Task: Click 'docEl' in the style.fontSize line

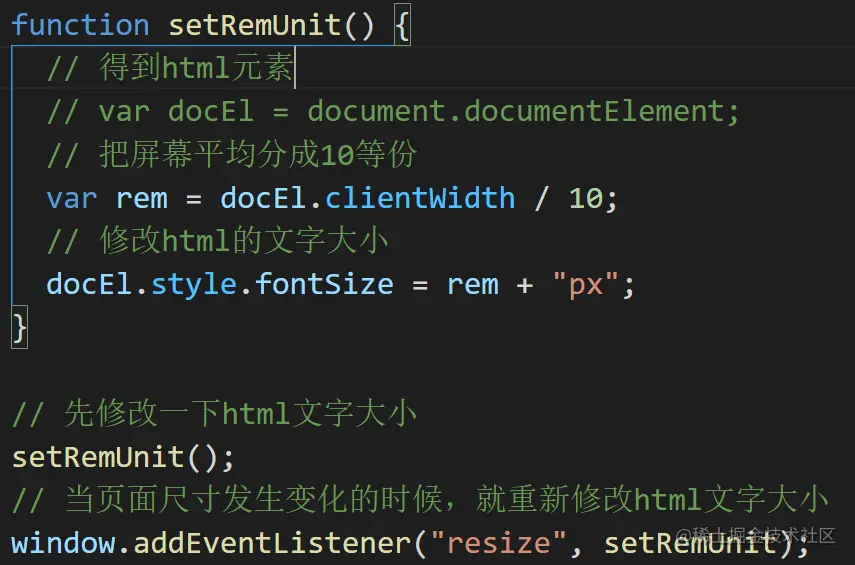Action: [89, 284]
